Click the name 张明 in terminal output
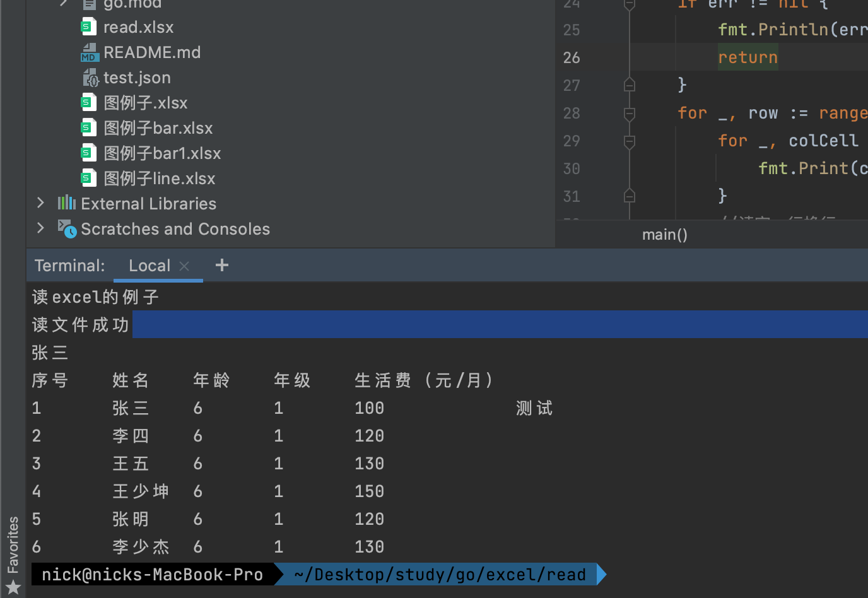The image size is (868, 598). 131,519
